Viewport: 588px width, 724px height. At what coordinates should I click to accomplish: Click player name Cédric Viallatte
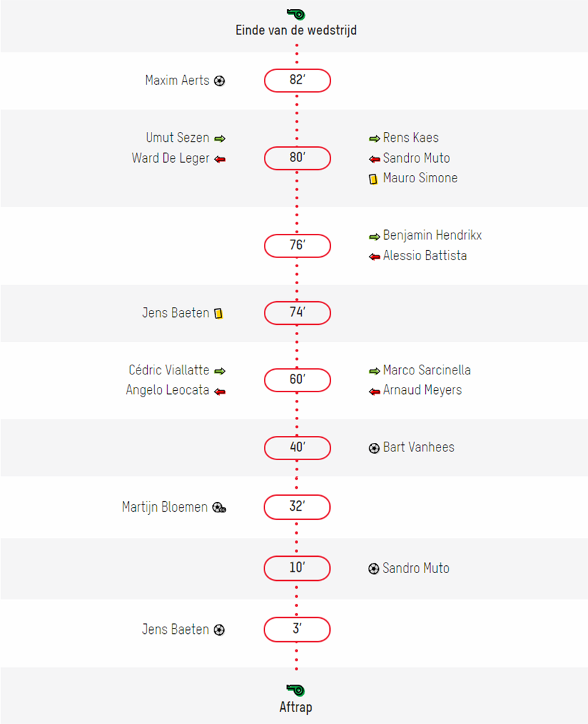tap(169, 370)
